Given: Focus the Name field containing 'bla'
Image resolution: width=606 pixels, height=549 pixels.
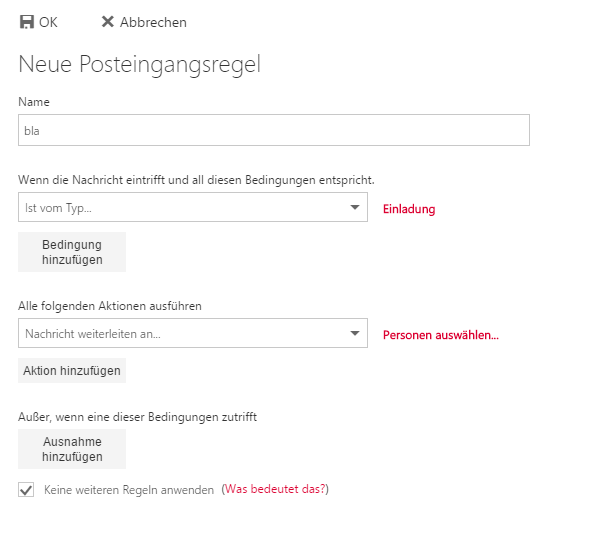Looking at the screenshot, I should click(273, 131).
